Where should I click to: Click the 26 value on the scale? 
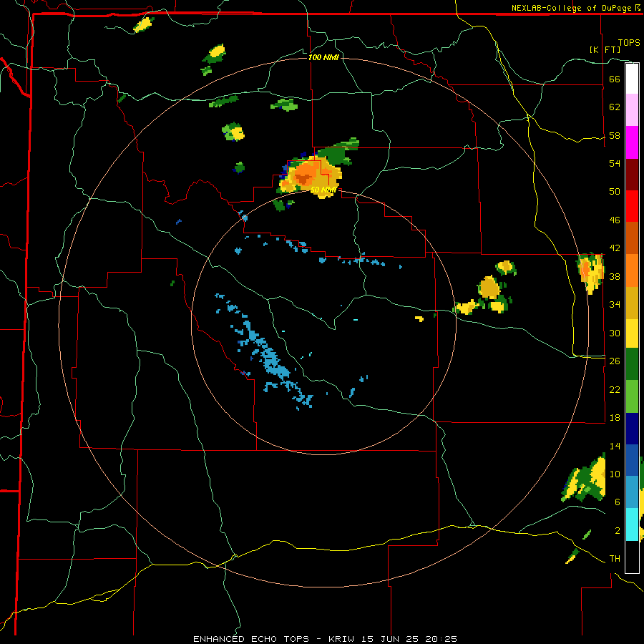point(615,361)
